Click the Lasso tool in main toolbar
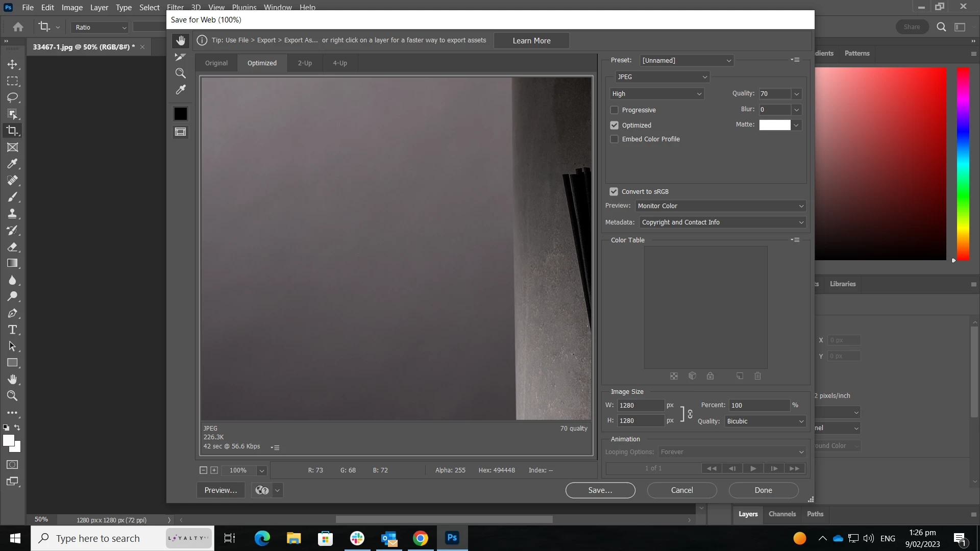Image resolution: width=980 pixels, height=551 pixels. pos(13,97)
